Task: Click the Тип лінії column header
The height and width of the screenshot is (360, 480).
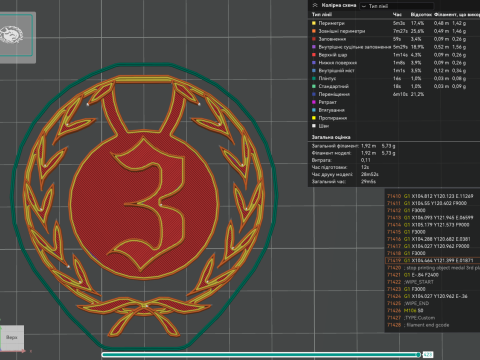Action: pyautogui.click(x=322, y=14)
